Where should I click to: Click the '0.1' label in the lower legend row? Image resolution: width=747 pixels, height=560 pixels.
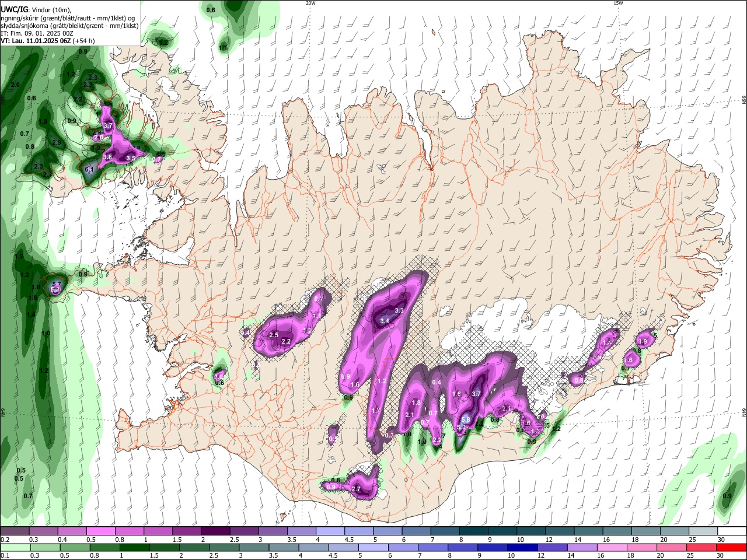[x=4, y=555]
